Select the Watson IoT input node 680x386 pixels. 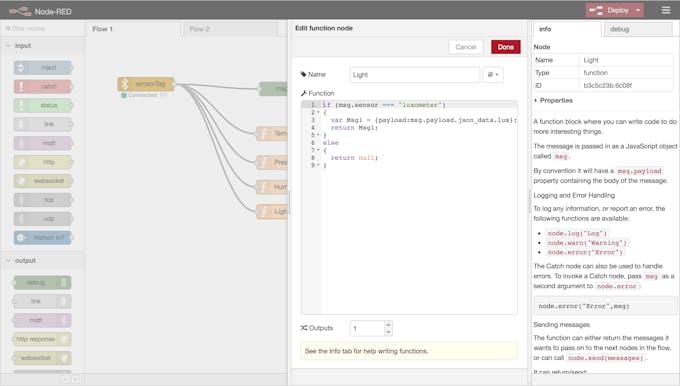coord(42,237)
